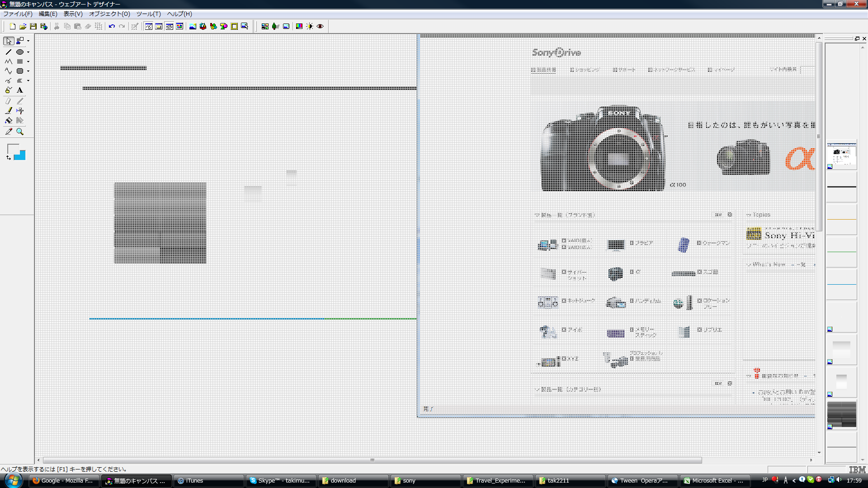Select the ellipse shape tool

[x=19, y=52]
